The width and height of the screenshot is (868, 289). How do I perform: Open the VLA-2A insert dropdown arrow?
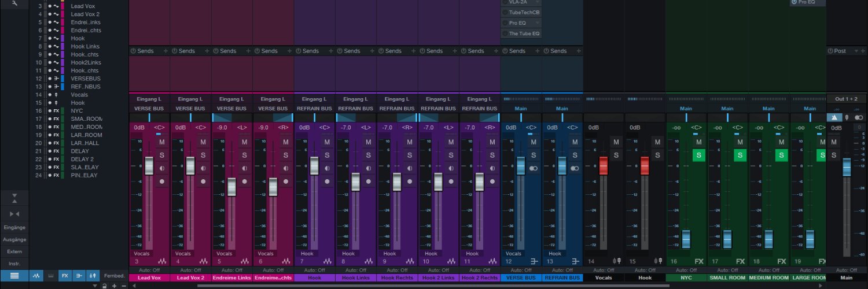click(x=537, y=2)
